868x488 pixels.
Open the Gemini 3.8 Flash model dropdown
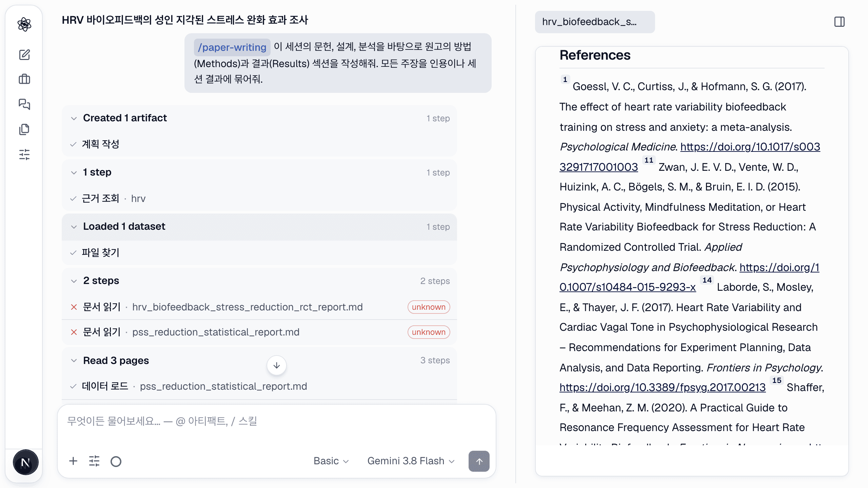coord(411,461)
